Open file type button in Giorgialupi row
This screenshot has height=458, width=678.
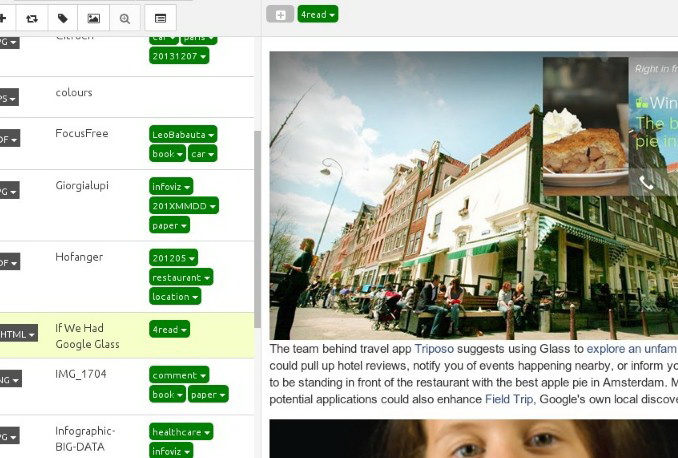(x=10, y=191)
